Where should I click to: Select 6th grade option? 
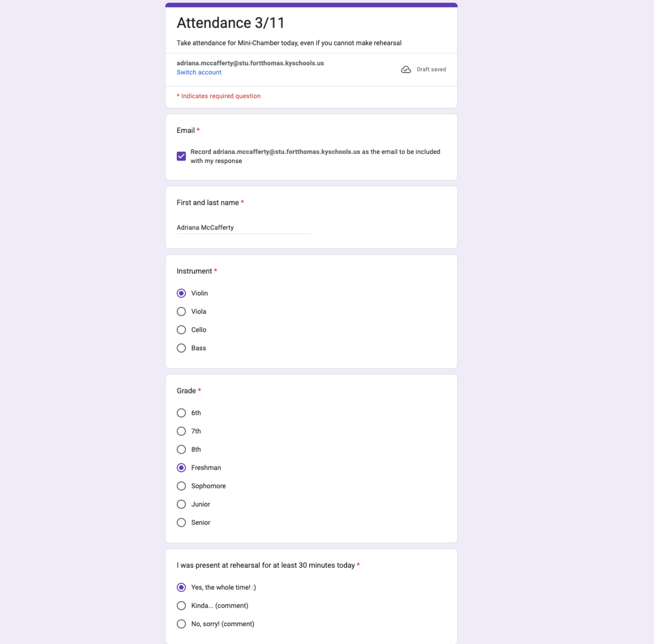tap(181, 413)
